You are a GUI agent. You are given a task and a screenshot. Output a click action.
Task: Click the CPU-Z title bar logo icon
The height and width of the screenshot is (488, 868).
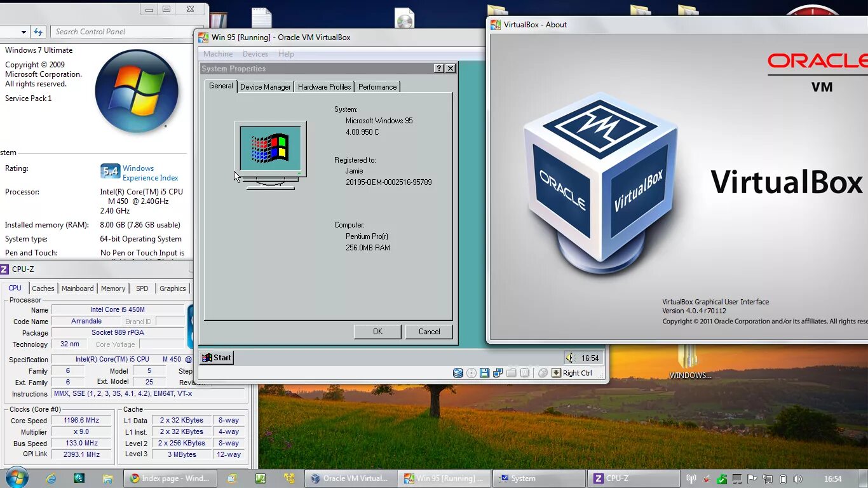pyautogui.click(x=5, y=269)
